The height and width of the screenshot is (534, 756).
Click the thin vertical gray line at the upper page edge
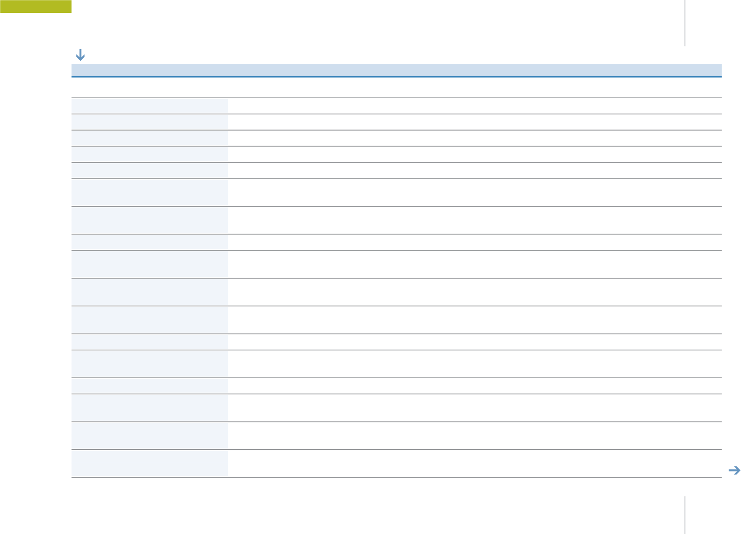click(x=685, y=23)
